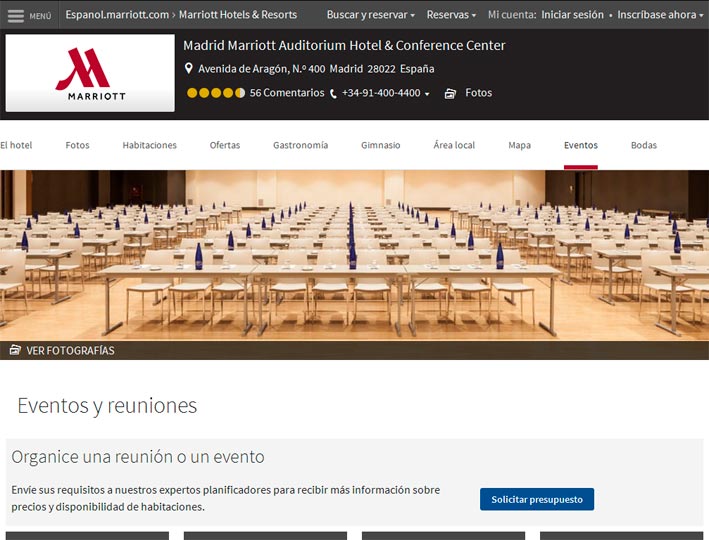Open the Gimnasio tab
Screen dimensions: 709x540
(380, 145)
